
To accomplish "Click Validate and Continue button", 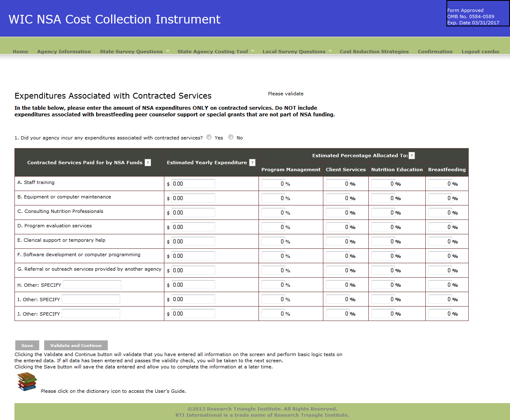I will click(76, 345).
